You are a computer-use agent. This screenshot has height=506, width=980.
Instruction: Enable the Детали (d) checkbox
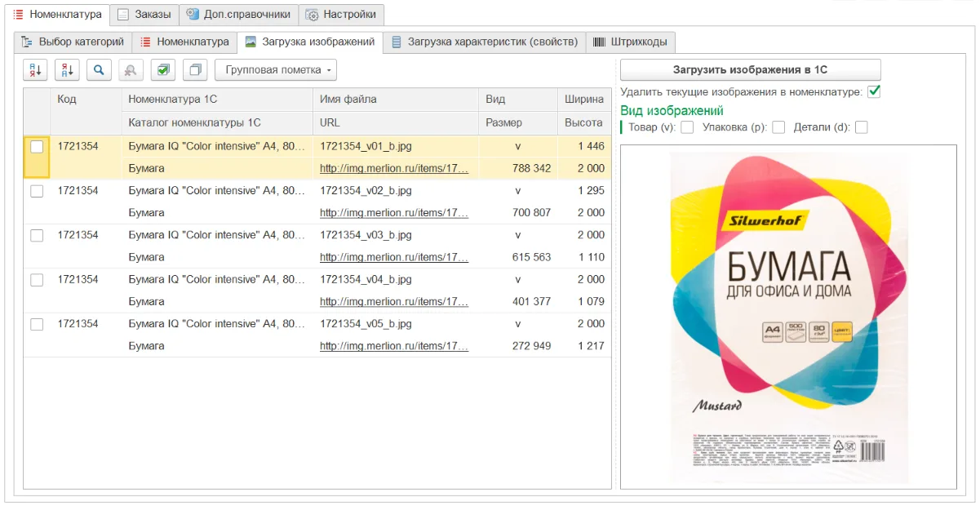click(x=861, y=127)
